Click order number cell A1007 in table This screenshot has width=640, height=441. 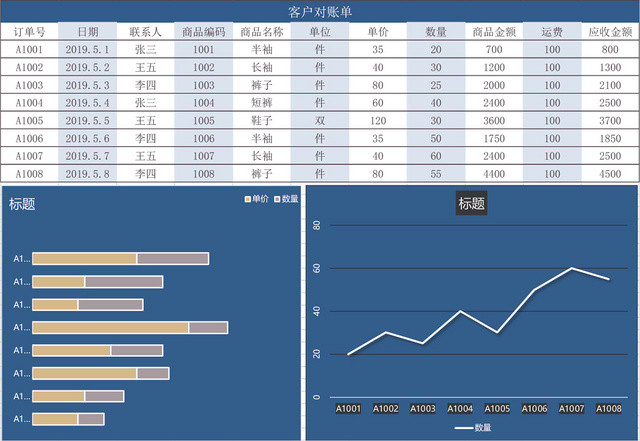[x=29, y=156]
